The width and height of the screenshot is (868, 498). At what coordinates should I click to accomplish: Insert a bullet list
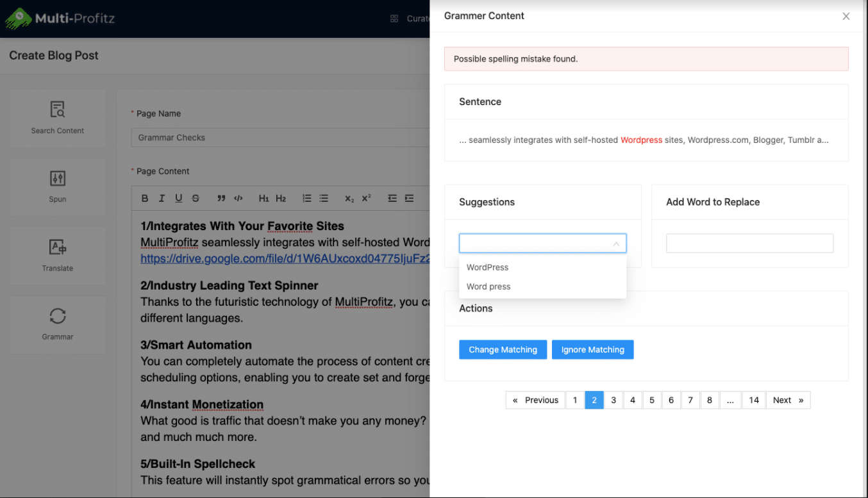(324, 199)
